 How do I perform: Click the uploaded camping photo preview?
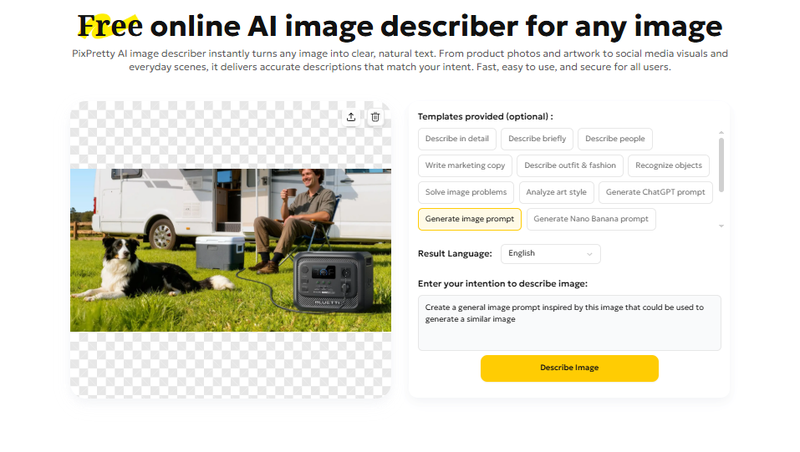230,249
